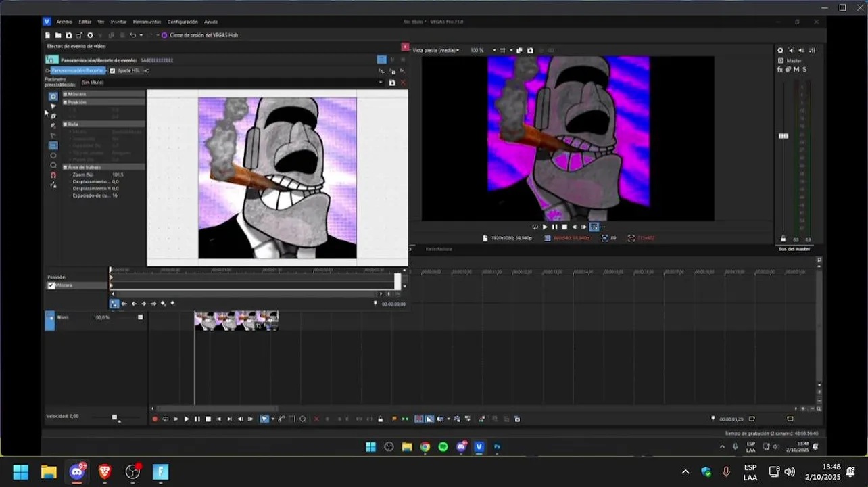Viewport: 868px width, 487px height.
Task: Click the Create keyframe diamond button
Action: click(163, 304)
